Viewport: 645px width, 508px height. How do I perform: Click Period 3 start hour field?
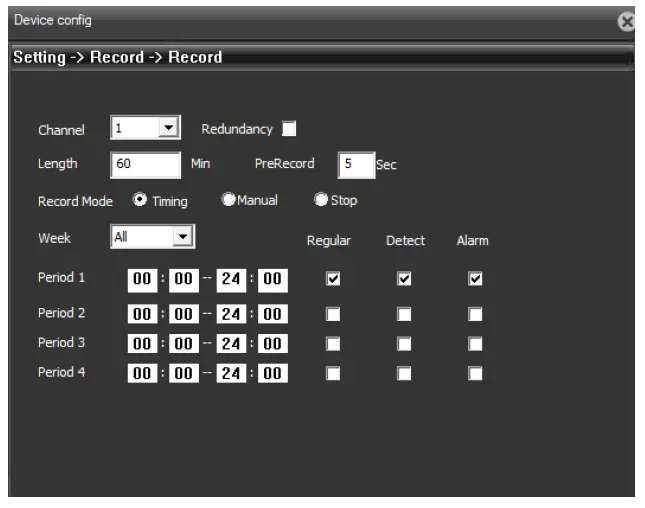pyautogui.click(x=142, y=344)
